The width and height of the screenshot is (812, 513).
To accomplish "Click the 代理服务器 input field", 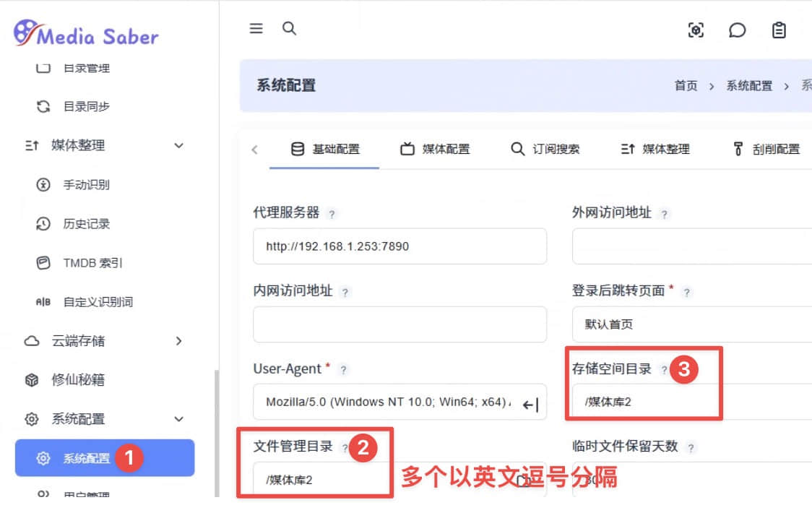I will (399, 246).
